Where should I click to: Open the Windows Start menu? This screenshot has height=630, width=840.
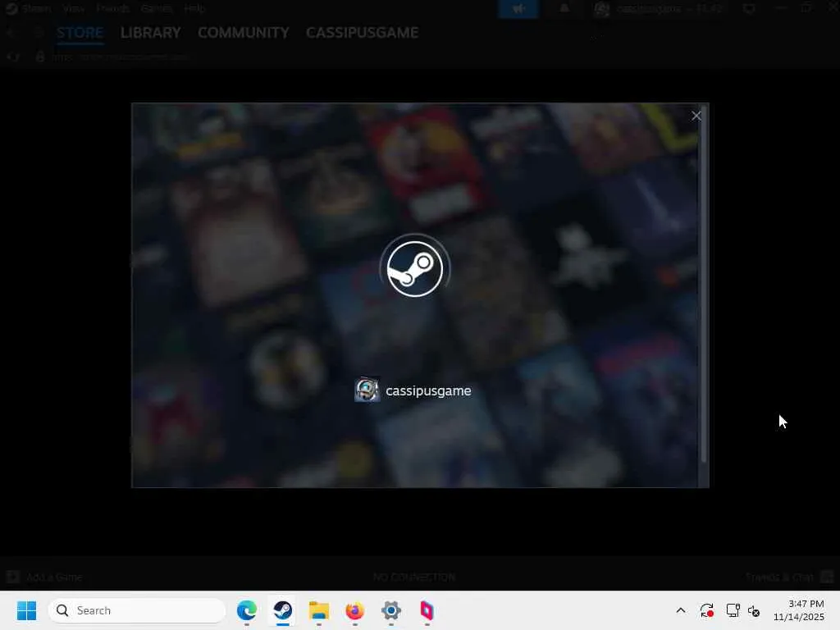[x=26, y=610]
